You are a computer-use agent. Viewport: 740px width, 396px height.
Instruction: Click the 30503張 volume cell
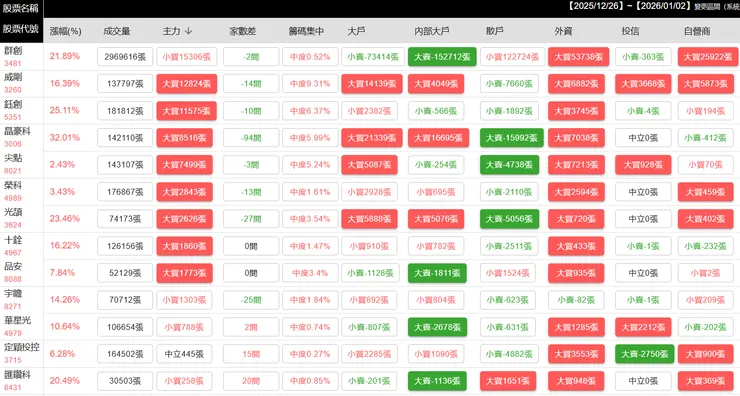125,381
